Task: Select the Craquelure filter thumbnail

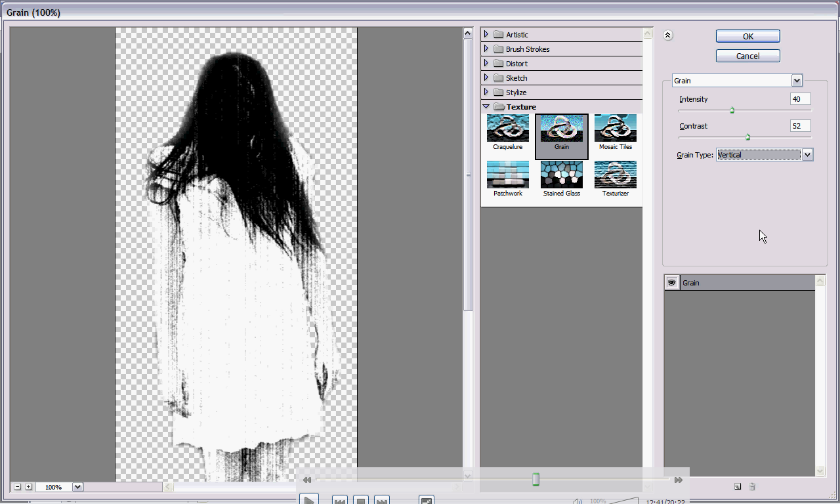Action: coord(508,128)
